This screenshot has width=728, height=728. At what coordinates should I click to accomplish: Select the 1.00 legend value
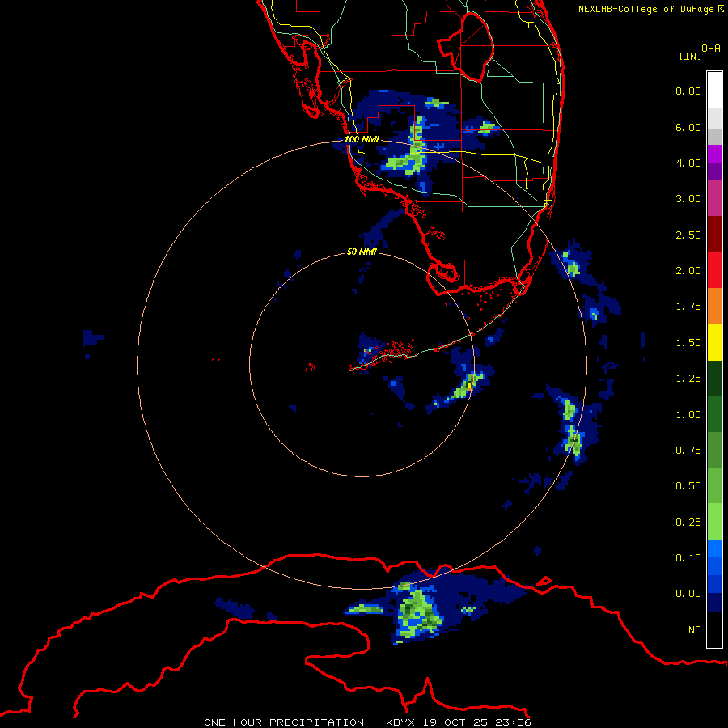[688, 415]
